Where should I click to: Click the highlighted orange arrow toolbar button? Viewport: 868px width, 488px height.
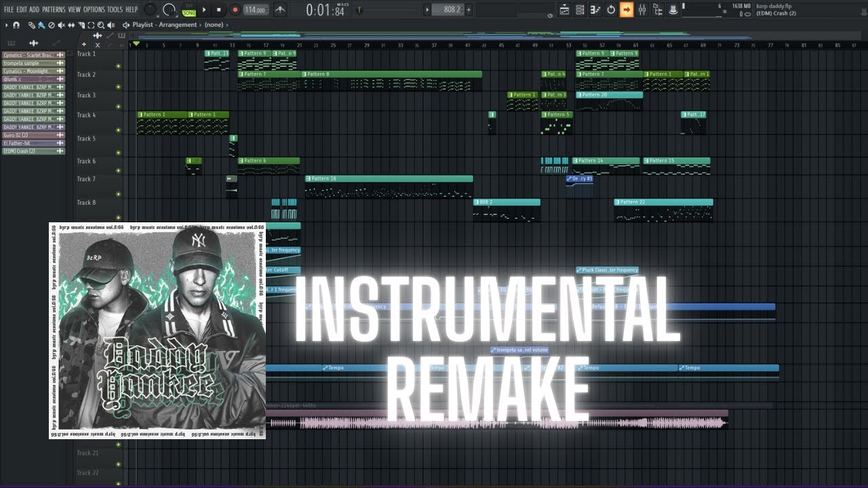[x=627, y=9]
